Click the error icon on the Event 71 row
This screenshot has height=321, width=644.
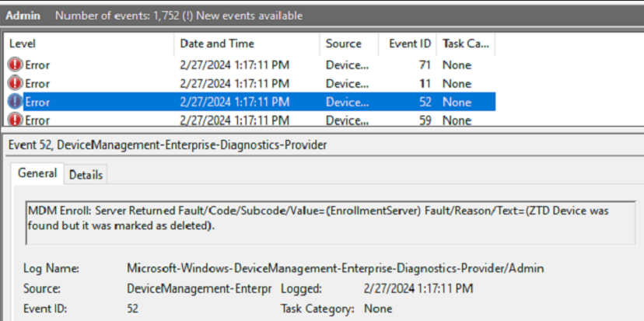tap(16, 65)
